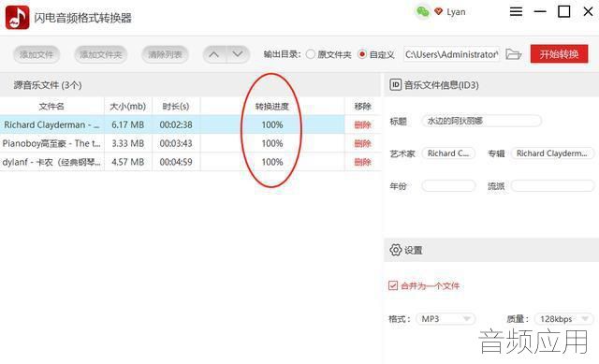Viewport: 599px width, 364px height.
Task: Delete the dylanf 卡农 file row
Action: point(362,162)
